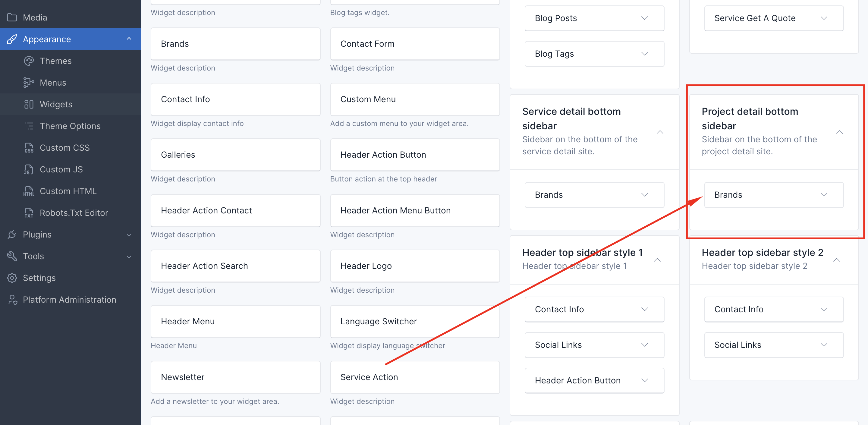The height and width of the screenshot is (425, 868).
Task: Click the Media folder icon
Action: click(x=12, y=17)
